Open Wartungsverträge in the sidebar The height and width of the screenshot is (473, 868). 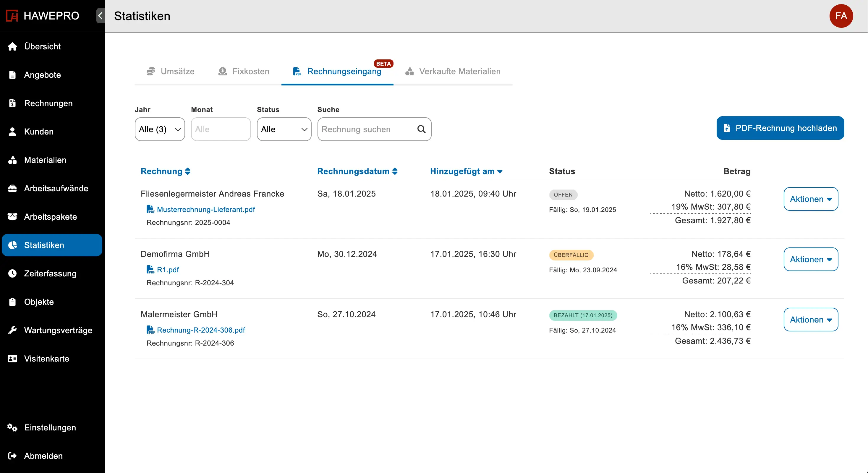click(x=52, y=330)
